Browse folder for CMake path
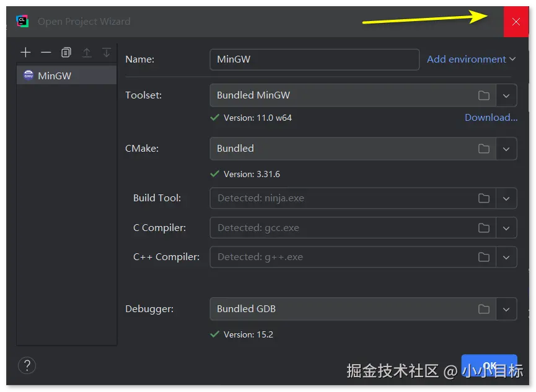 (x=483, y=149)
